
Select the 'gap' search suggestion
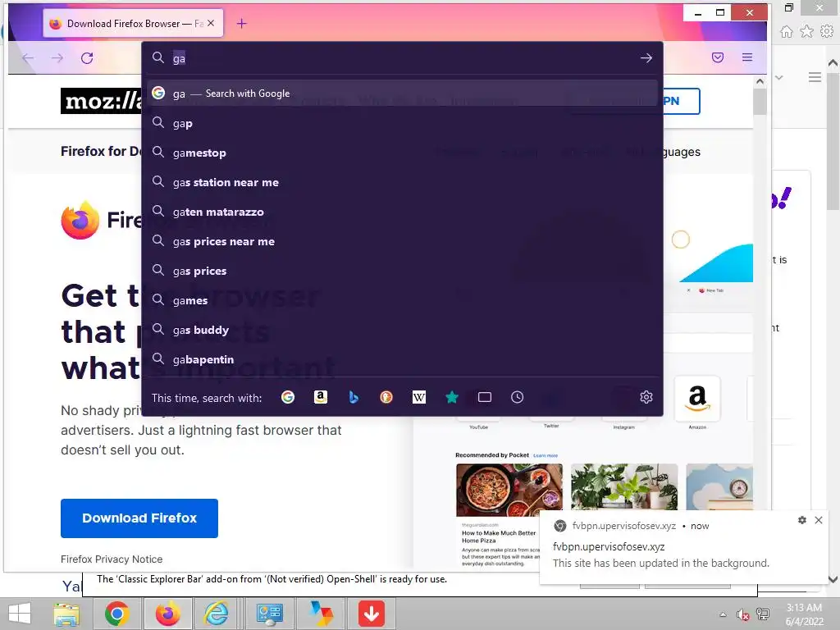[x=402, y=123]
